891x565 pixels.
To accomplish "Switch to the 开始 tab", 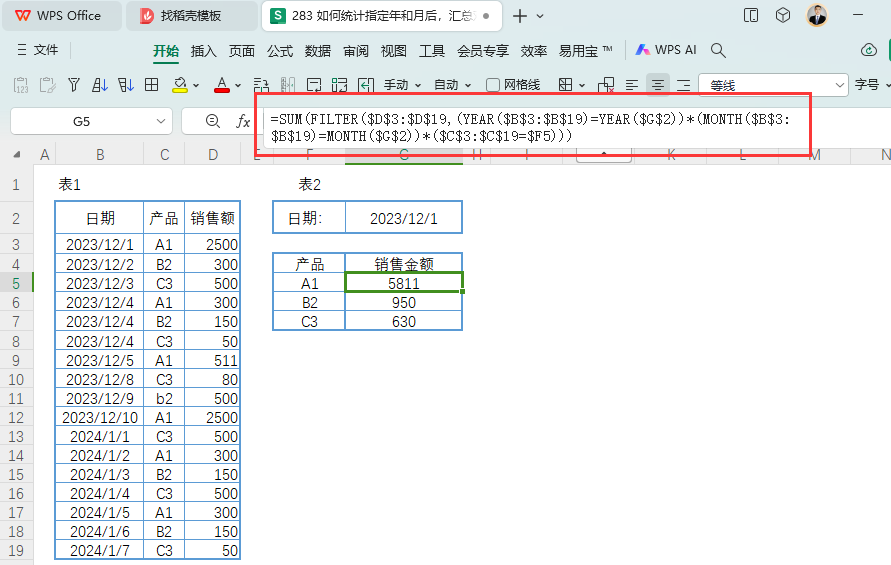I will [166, 51].
